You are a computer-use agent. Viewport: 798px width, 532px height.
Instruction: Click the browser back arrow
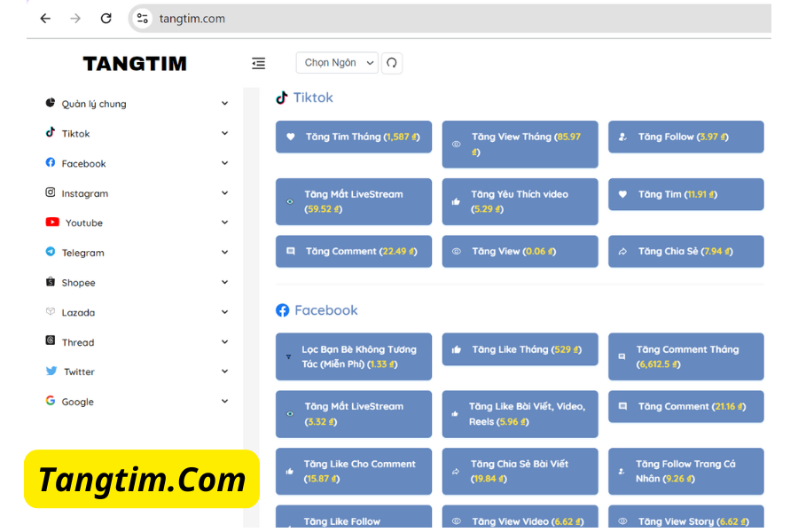pos(45,19)
